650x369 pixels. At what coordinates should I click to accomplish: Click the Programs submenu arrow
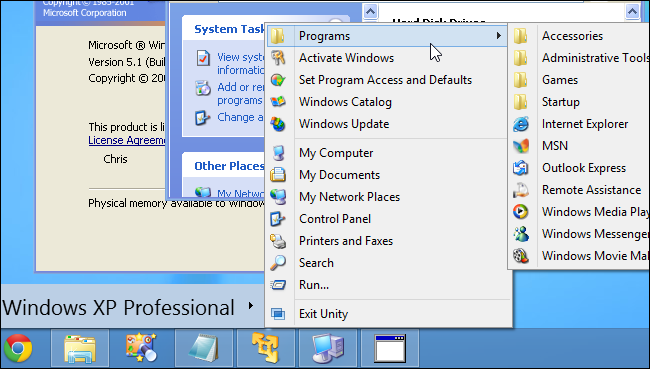coord(499,36)
